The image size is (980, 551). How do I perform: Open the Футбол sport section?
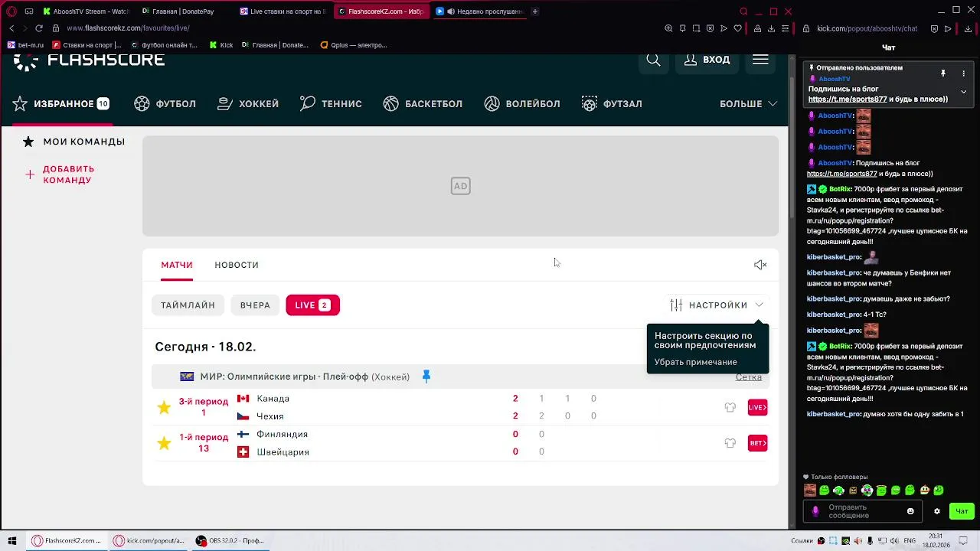point(165,104)
